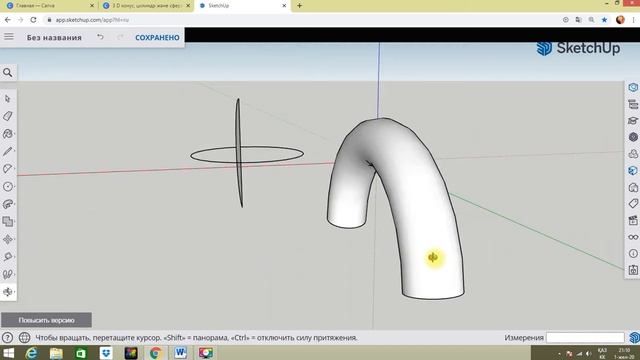Open the Windows Start menu
Viewport: 640px width, 360px height.
[8, 353]
